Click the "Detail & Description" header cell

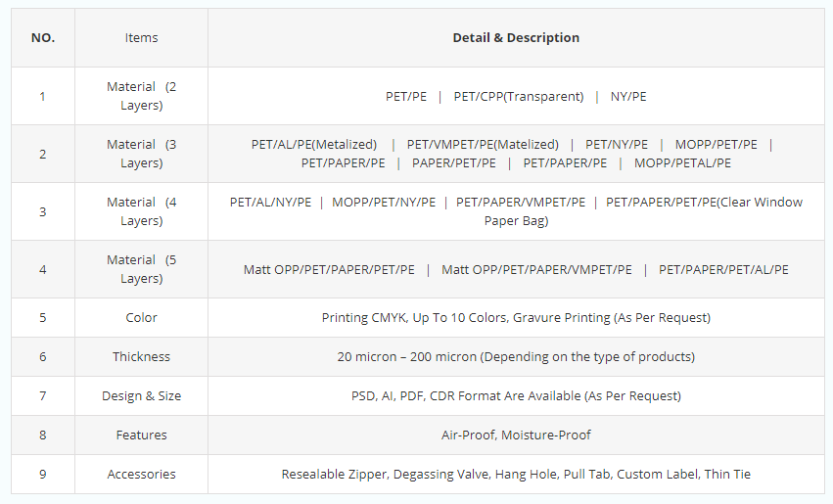(x=516, y=38)
